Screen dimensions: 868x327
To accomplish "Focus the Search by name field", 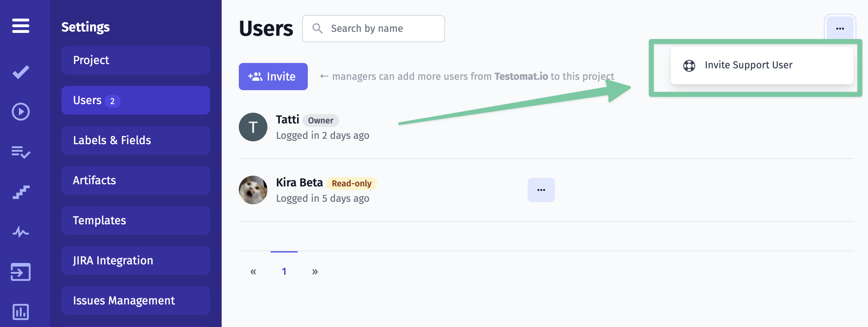I will pos(374,29).
